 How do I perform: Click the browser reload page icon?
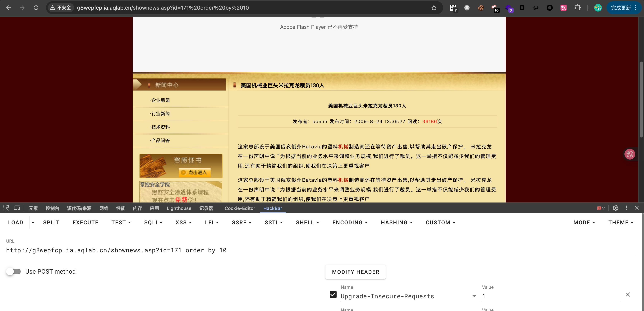tap(36, 7)
